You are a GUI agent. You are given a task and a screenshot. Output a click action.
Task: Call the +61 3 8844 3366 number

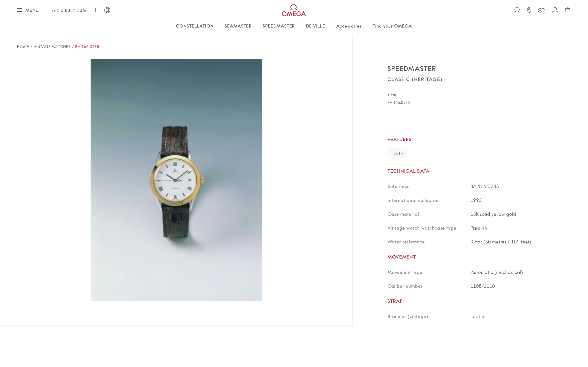click(x=69, y=10)
